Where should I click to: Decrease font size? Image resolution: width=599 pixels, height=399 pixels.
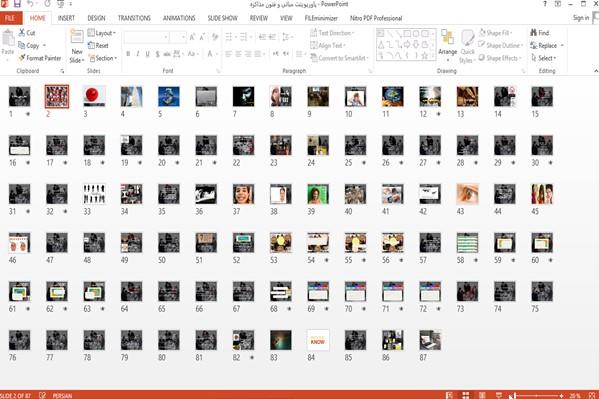tap(202, 37)
